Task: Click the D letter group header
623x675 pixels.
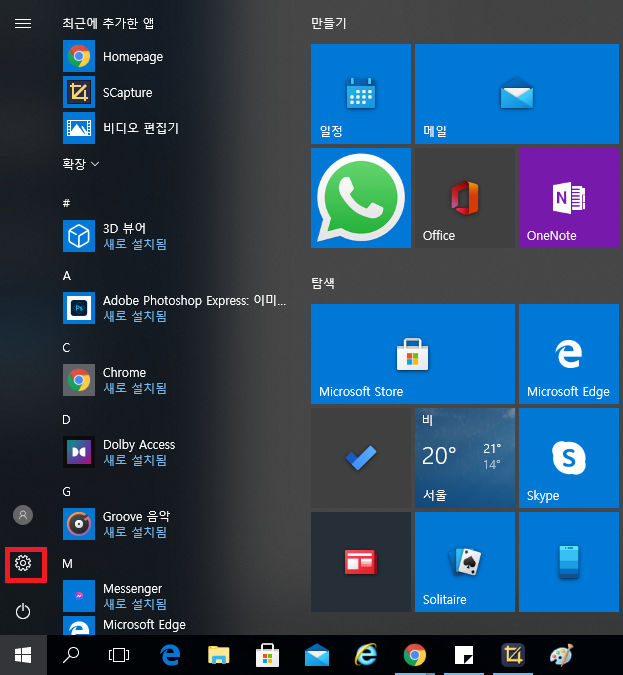Action: (66, 420)
